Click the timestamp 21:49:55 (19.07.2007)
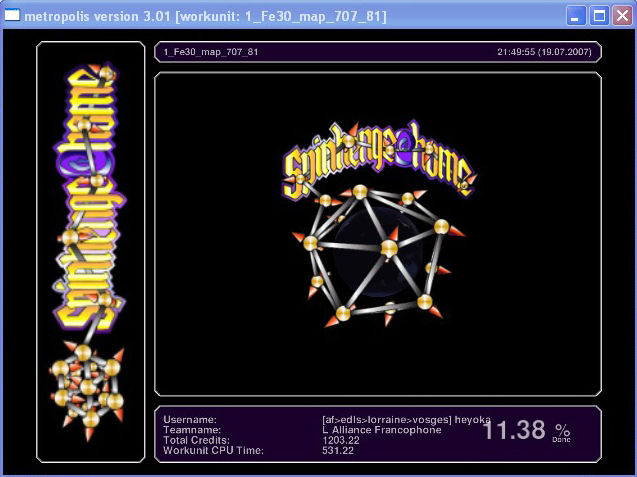Image resolution: width=637 pixels, height=477 pixels. (x=544, y=51)
